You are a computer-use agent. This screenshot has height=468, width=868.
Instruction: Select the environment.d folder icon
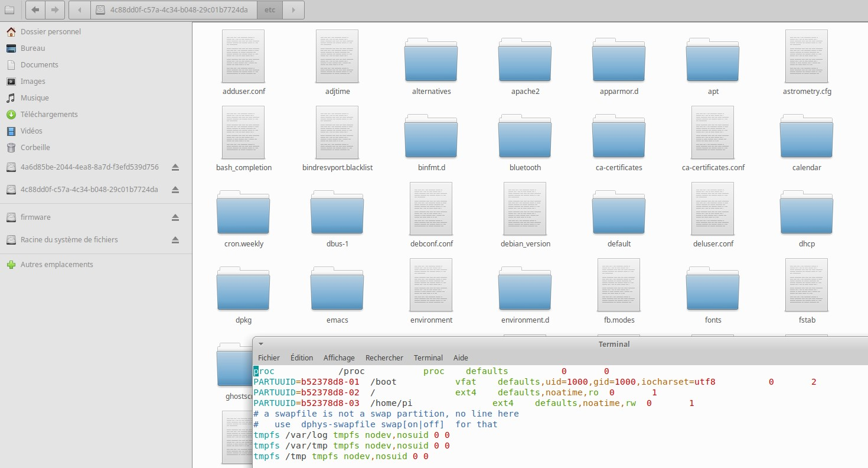pos(525,288)
